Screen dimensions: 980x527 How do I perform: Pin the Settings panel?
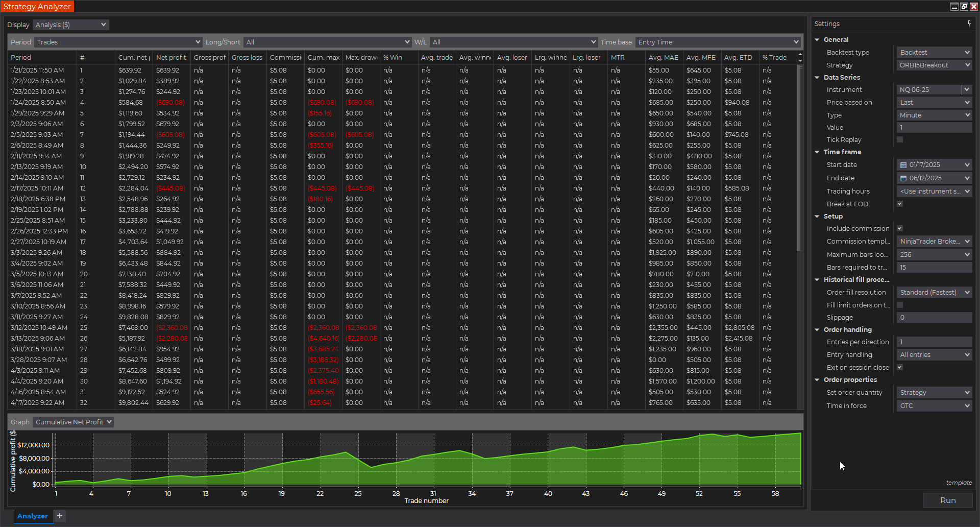(x=969, y=23)
